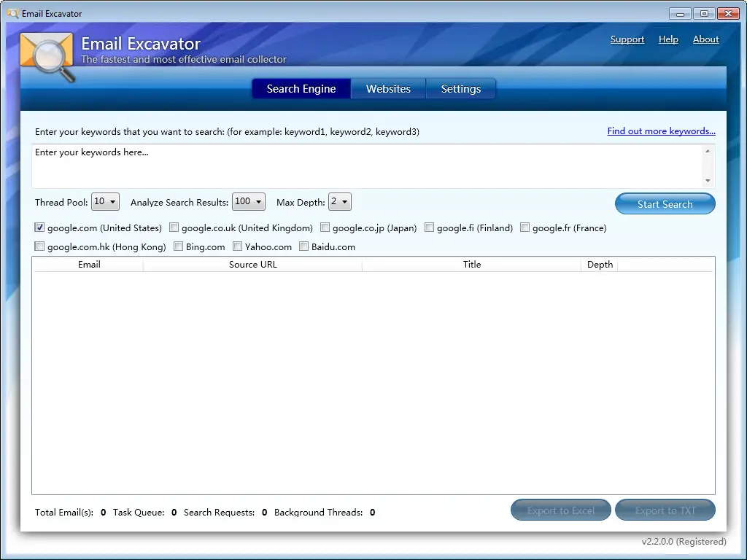Click the Source URL column header
This screenshot has height=560, width=747.
pyautogui.click(x=252, y=265)
